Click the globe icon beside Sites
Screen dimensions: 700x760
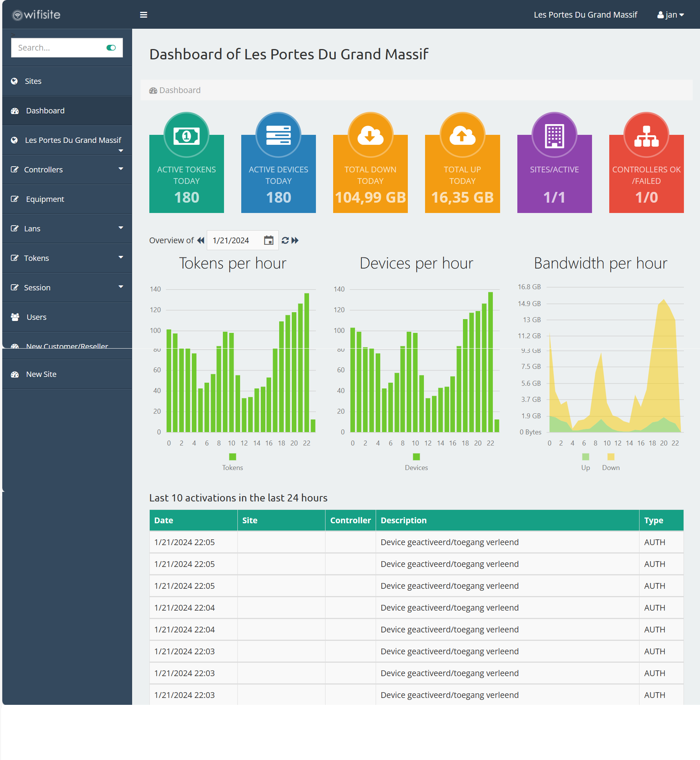14,81
